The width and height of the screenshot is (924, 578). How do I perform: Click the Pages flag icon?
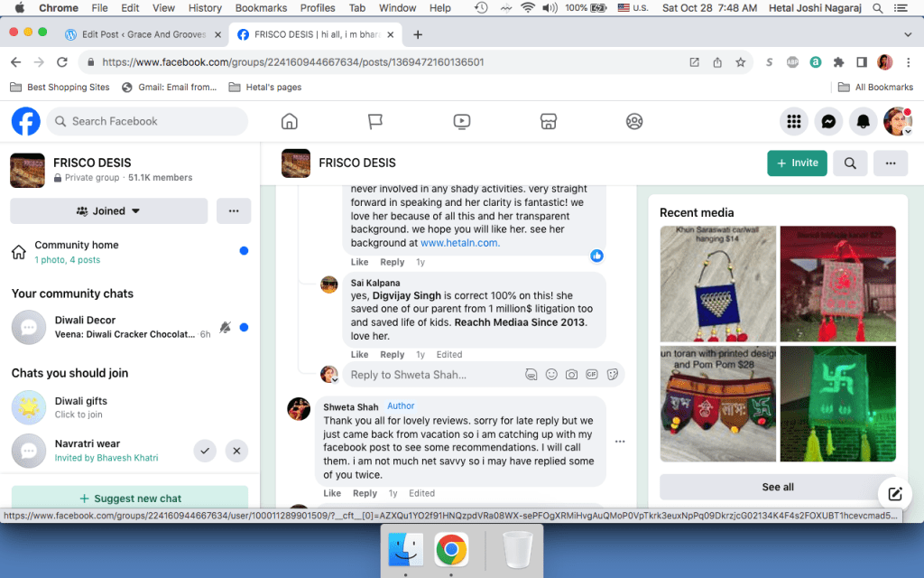coord(375,121)
